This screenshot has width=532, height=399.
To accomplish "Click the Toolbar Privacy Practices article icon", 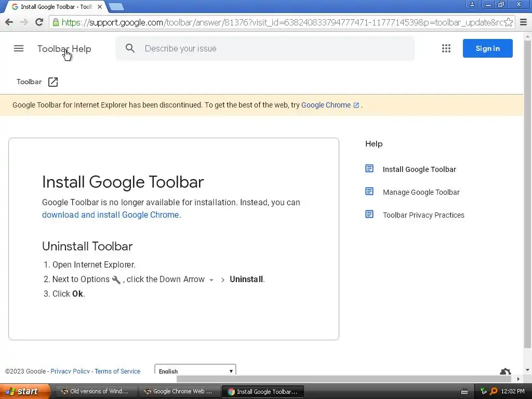I will [369, 214].
